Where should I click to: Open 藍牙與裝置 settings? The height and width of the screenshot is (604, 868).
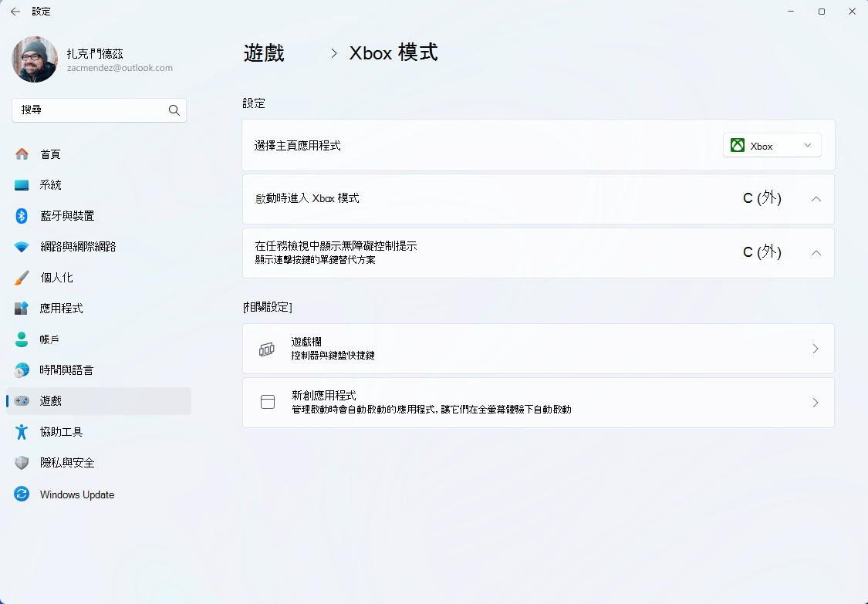[99, 216]
